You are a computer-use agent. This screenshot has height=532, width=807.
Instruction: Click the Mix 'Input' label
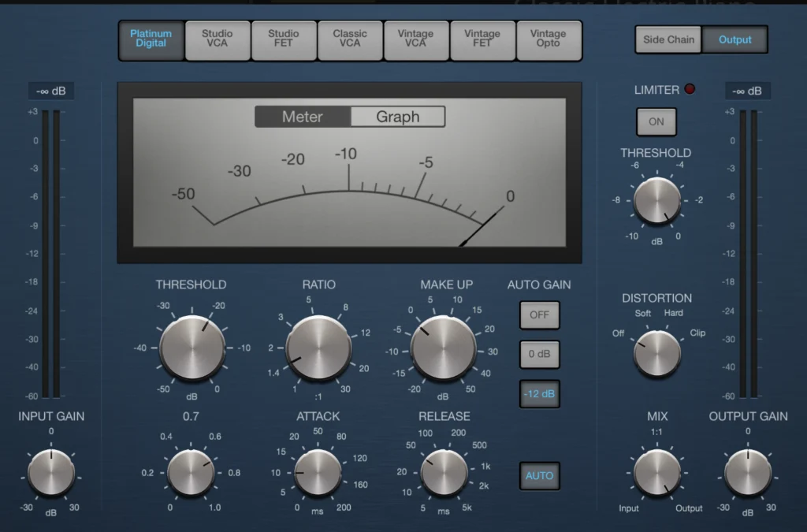[628, 508]
